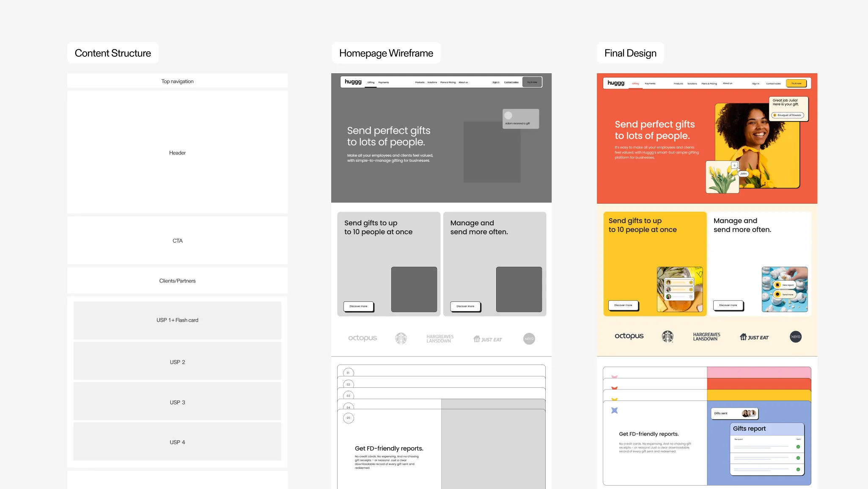Click the blue star icon on the reports card

click(615, 410)
